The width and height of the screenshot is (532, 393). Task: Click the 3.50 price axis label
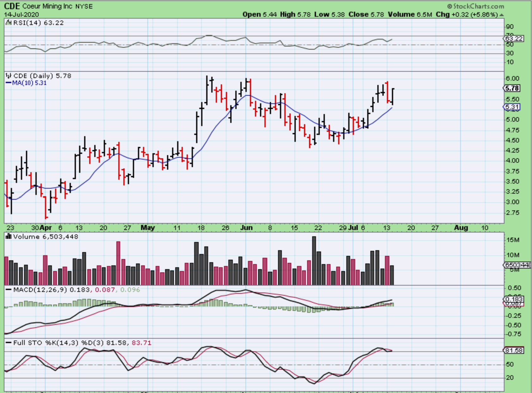[512, 181]
